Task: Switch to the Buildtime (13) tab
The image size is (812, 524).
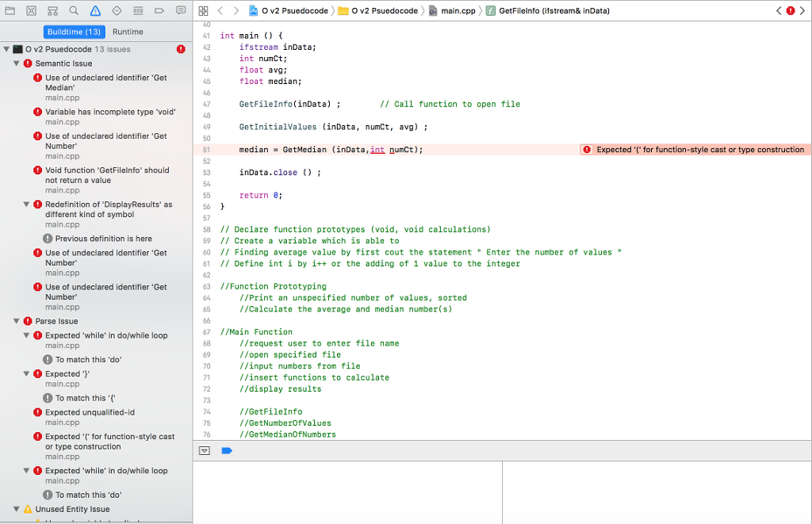Action: pyautogui.click(x=76, y=32)
